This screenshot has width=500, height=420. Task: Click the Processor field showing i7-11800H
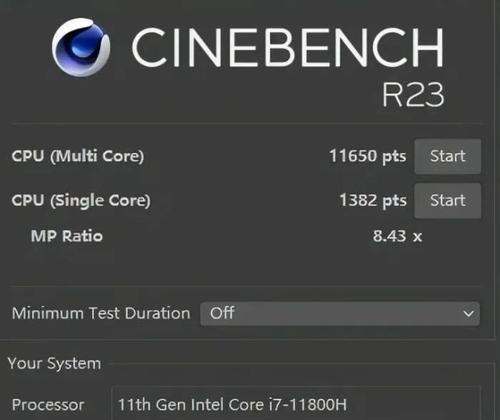[x=296, y=403]
